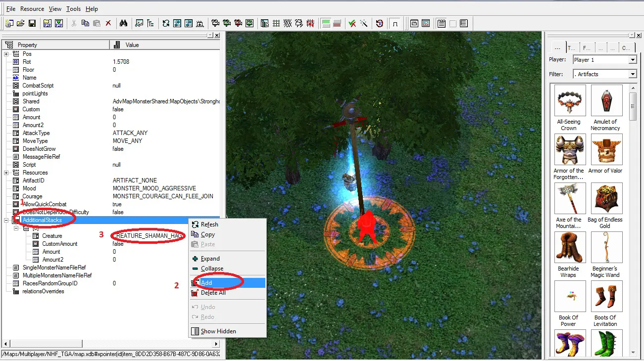The image size is (644, 361).
Task: Open the Help menu
Action: (x=92, y=9)
